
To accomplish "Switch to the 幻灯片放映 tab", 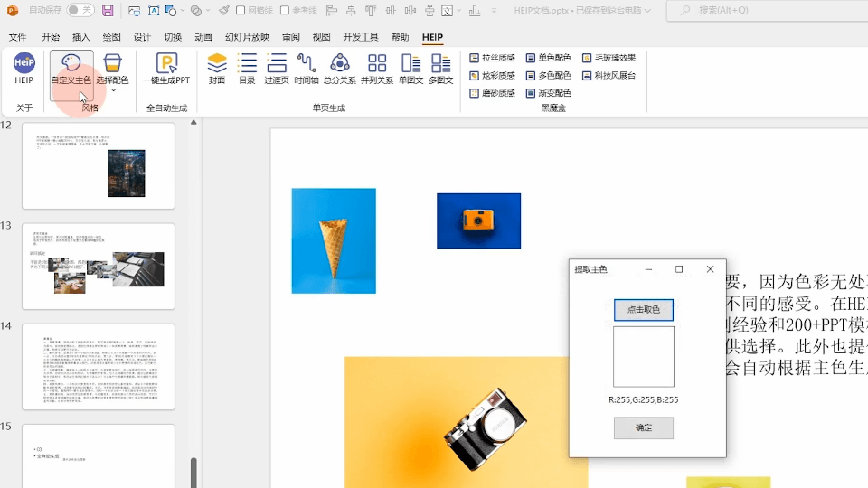I will [247, 37].
